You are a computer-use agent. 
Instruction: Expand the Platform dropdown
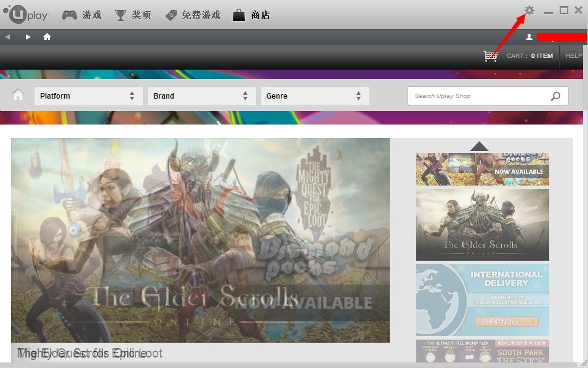[89, 96]
